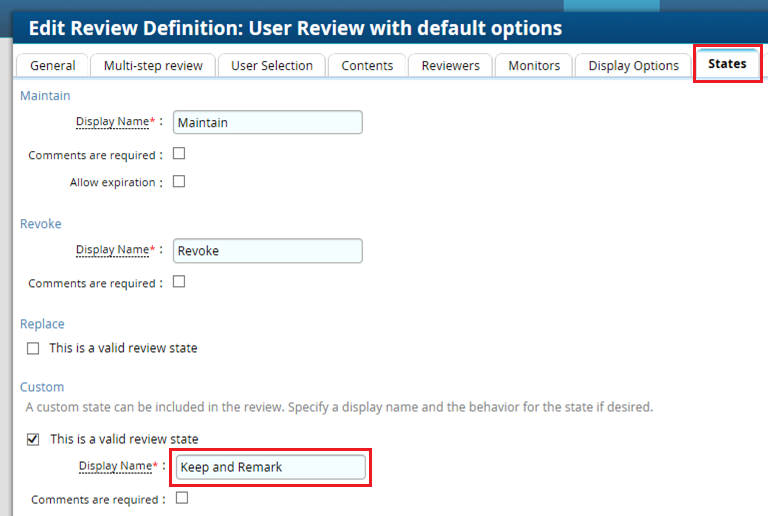Enable Replace as a valid review state

click(x=33, y=348)
